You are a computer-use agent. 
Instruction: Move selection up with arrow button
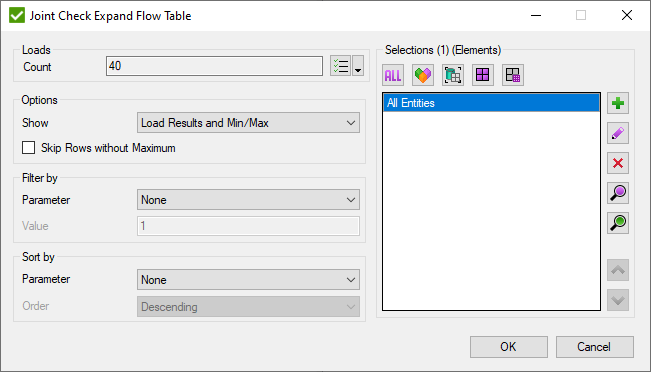(x=618, y=270)
